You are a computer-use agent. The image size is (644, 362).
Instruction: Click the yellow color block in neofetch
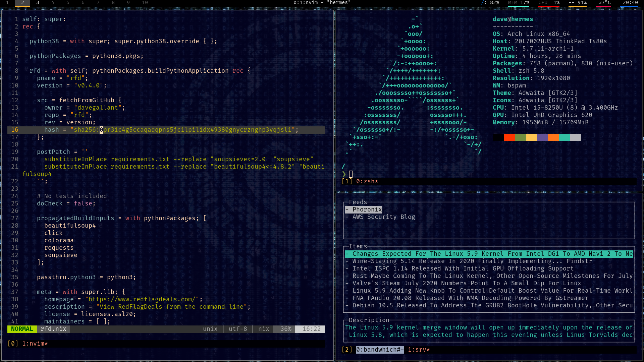[x=531, y=137]
